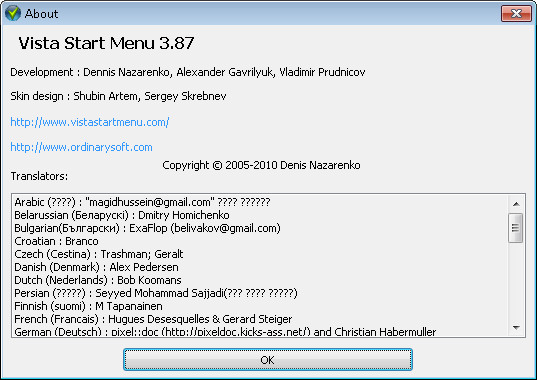Open the ordinarysoft.com link

coord(81,147)
